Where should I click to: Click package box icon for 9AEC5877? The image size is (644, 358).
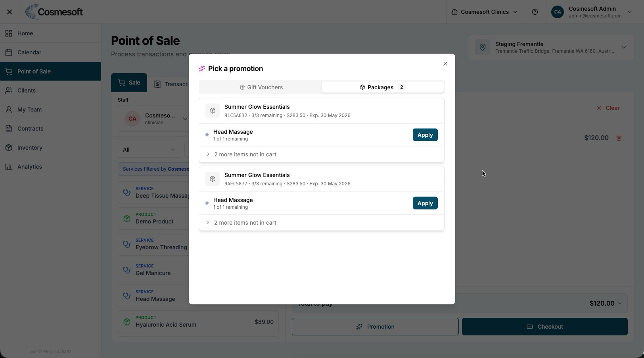[x=213, y=179]
